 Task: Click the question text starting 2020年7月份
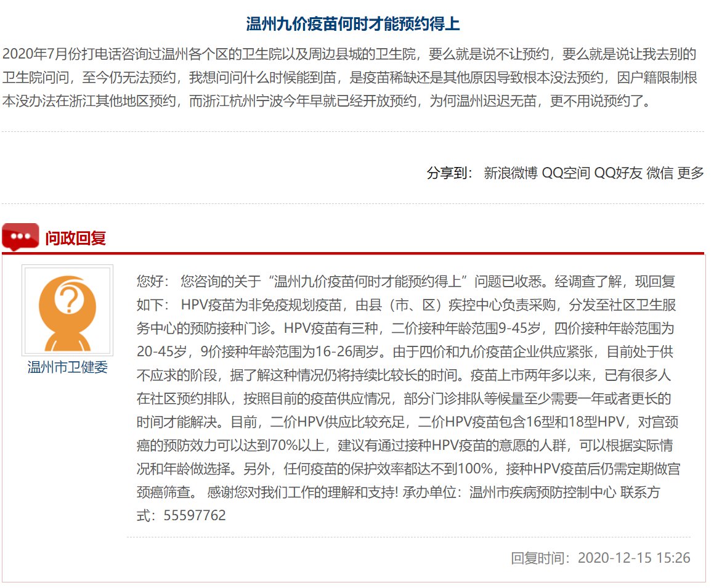[349, 77]
